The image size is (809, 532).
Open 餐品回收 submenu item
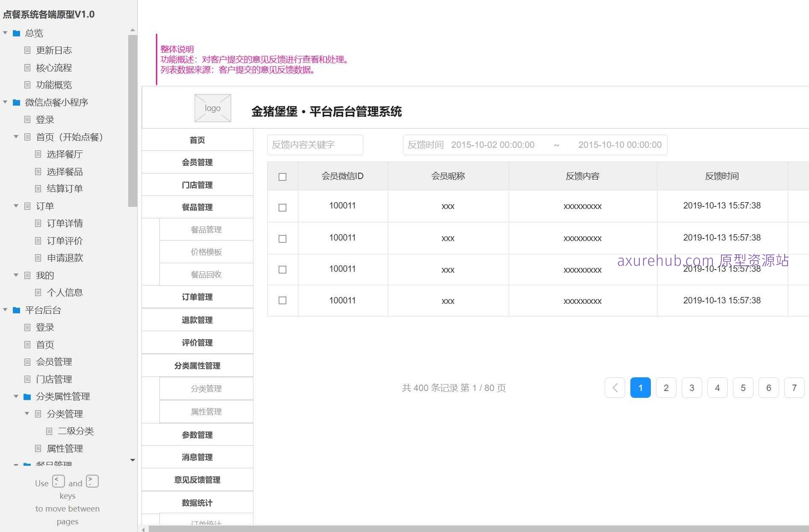click(x=206, y=274)
